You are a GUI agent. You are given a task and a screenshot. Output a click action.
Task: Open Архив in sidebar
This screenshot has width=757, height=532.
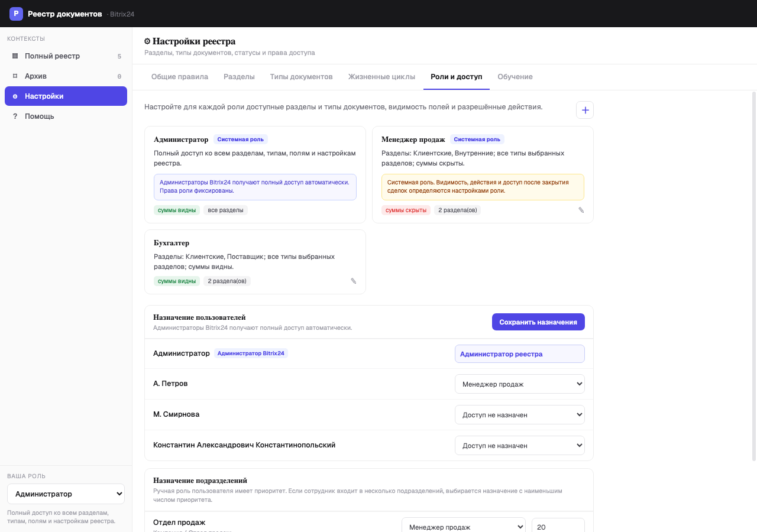(66, 76)
